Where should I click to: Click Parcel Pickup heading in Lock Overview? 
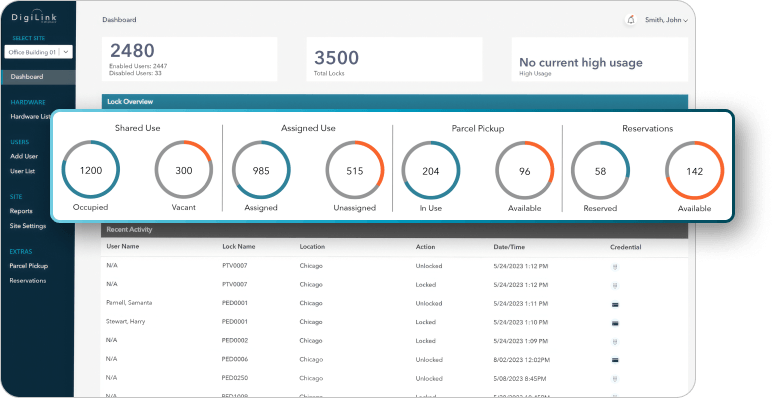478,128
